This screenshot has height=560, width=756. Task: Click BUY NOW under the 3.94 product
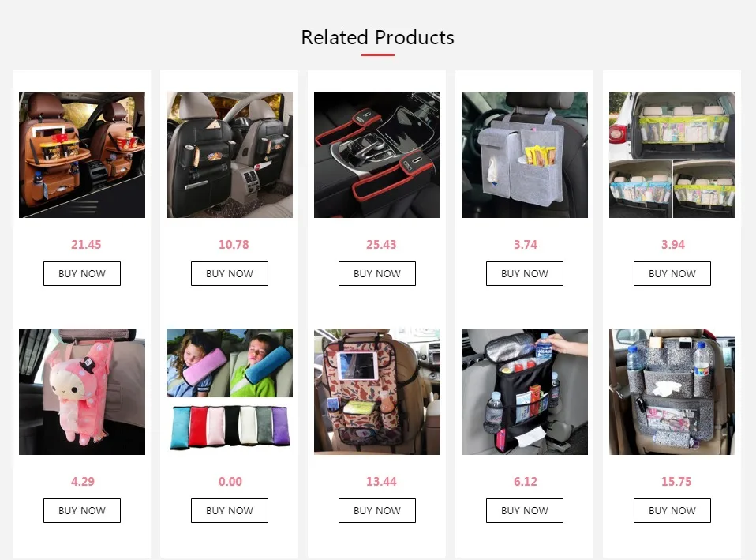[672, 274]
